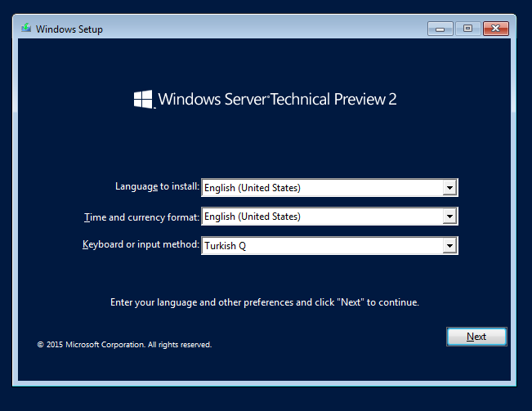Click the 2015 Microsoft Corporation copyright text
Image resolution: width=532 pixels, height=411 pixels.
124,345
